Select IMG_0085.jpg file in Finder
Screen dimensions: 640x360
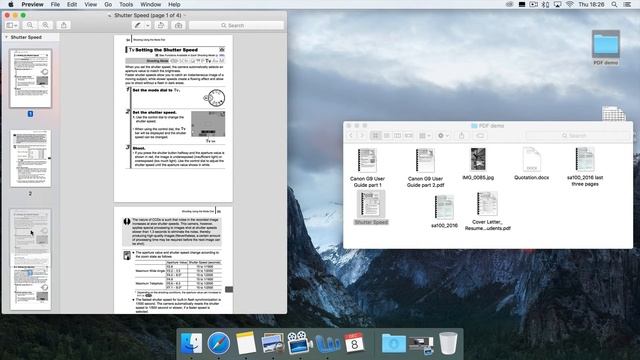coord(478,164)
